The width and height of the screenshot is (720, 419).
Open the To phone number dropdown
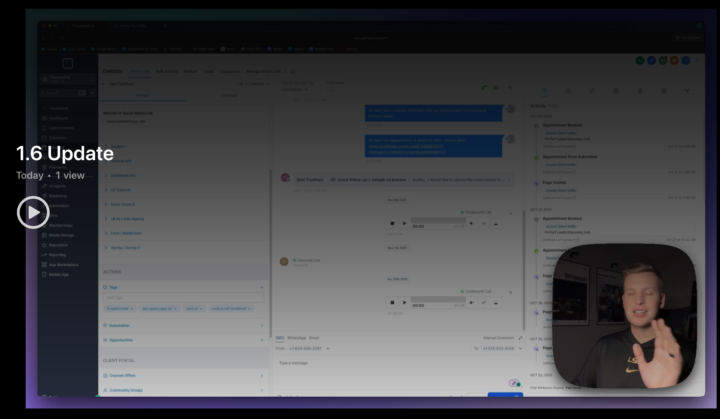pos(501,348)
